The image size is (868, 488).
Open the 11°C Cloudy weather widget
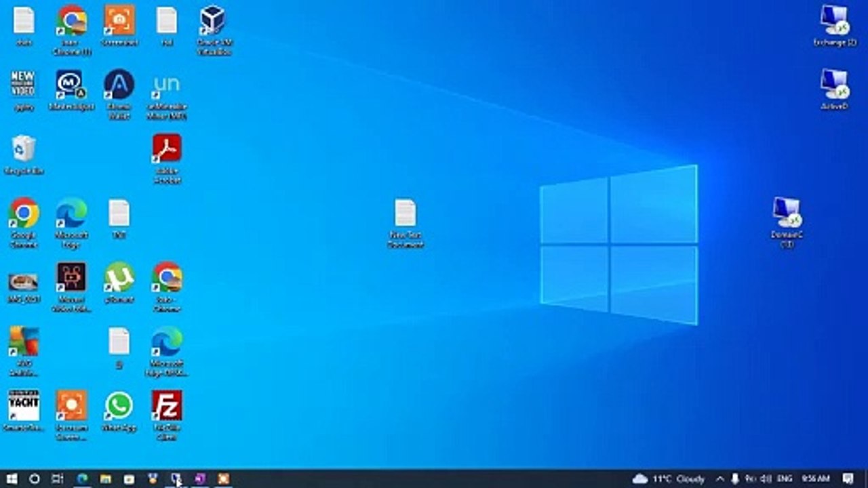(x=669, y=479)
